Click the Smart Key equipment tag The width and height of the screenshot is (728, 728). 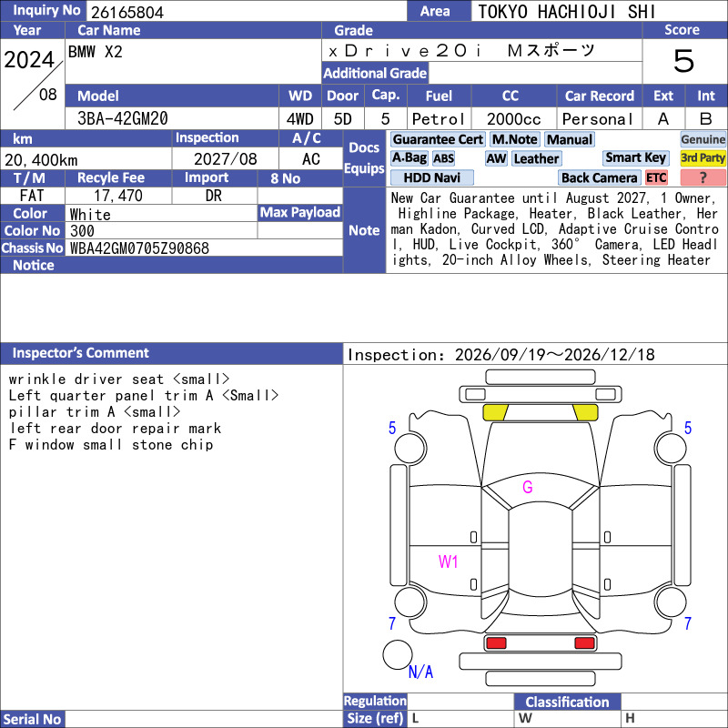pos(635,157)
